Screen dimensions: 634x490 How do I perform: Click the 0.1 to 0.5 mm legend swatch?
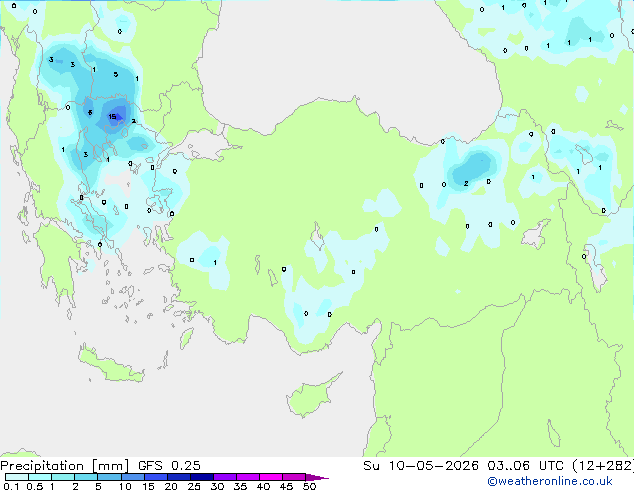[x=17, y=477]
